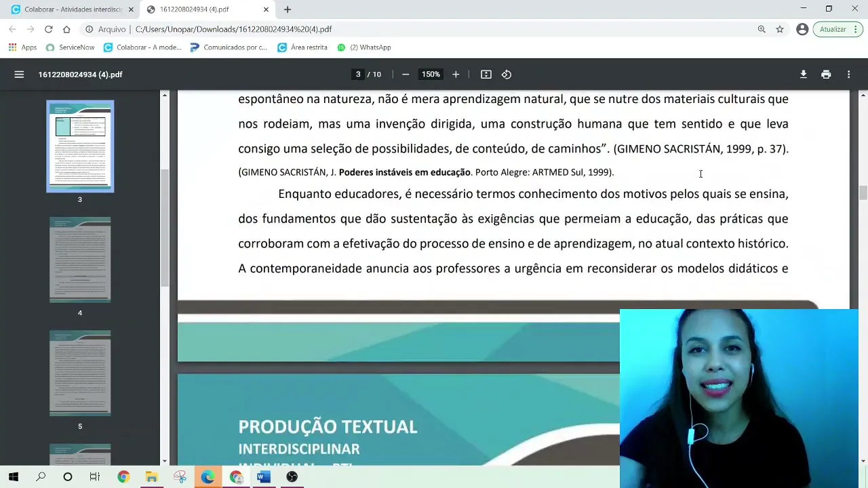Close the Colaborar tab
868x488 pixels.
pyautogui.click(x=131, y=9)
